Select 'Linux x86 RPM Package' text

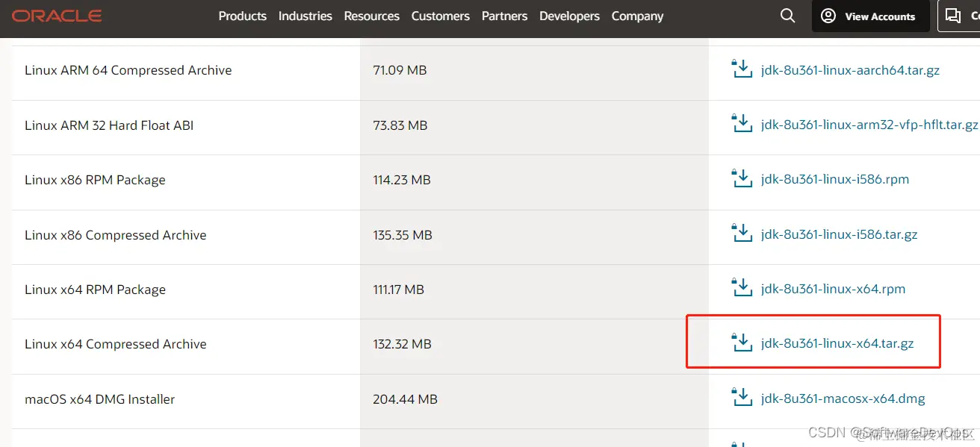click(x=95, y=180)
